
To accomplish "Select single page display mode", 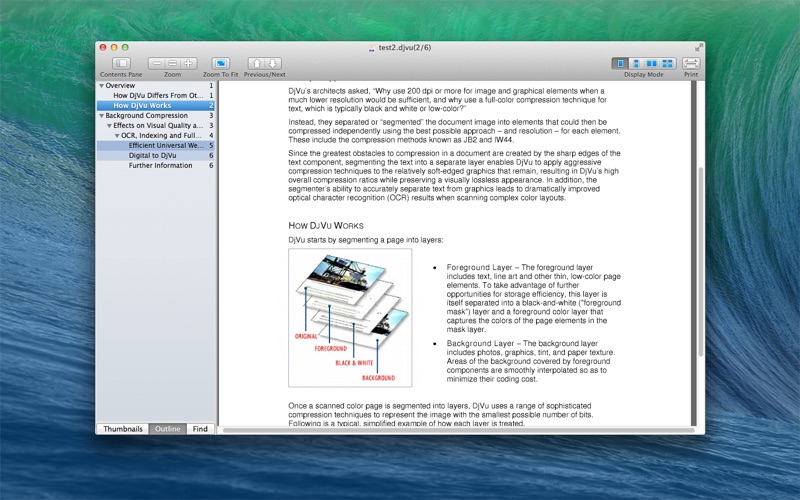I will pyautogui.click(x=620, y=63).
